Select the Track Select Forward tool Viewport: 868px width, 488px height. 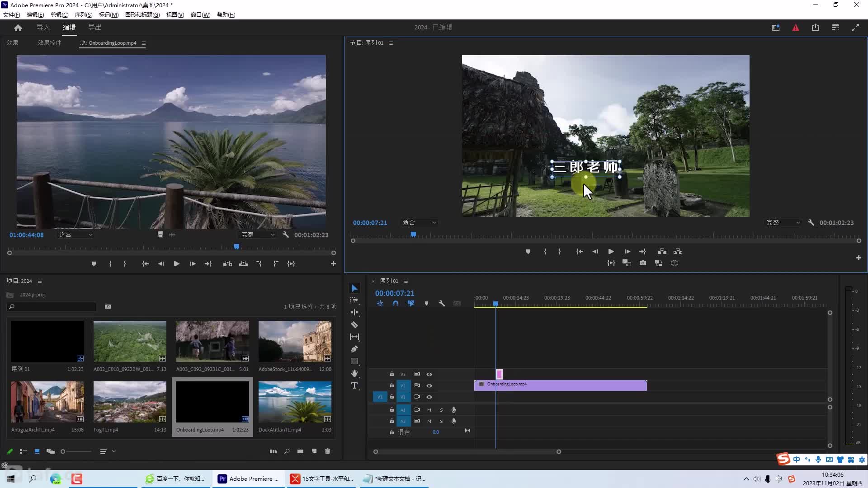[354, 300]
